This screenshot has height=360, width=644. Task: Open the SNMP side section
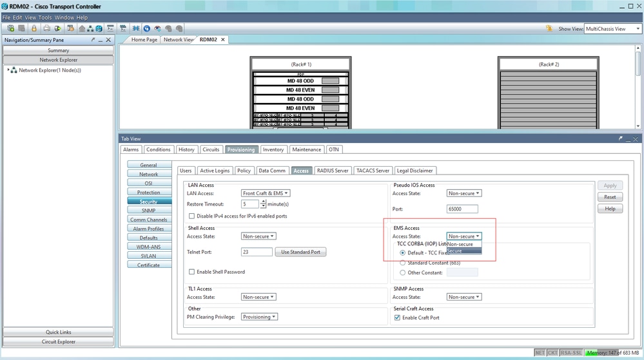tap(149, 211)
